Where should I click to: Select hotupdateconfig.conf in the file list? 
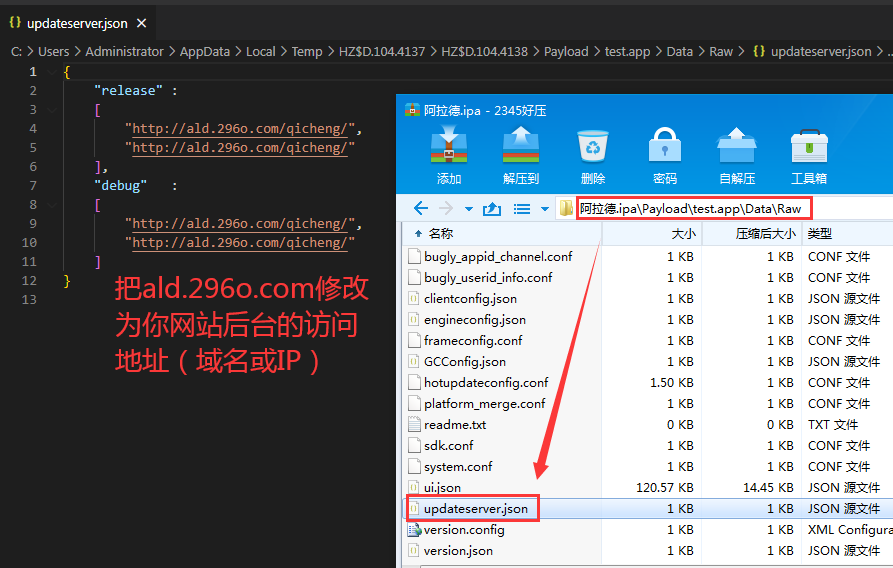486,383
